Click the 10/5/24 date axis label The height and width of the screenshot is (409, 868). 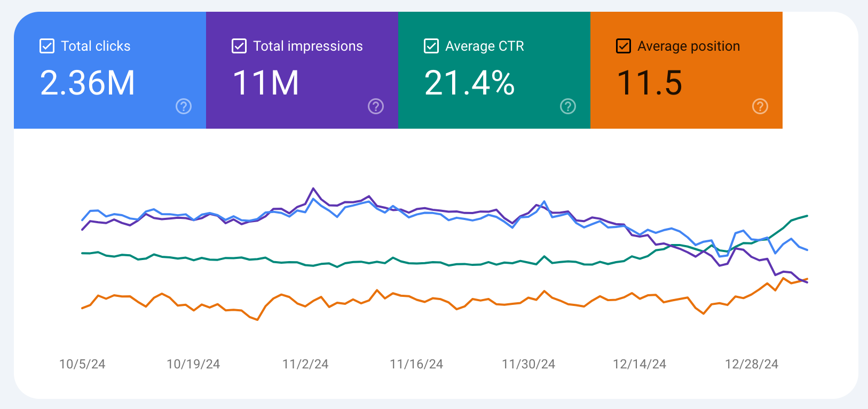coord(82,364)
